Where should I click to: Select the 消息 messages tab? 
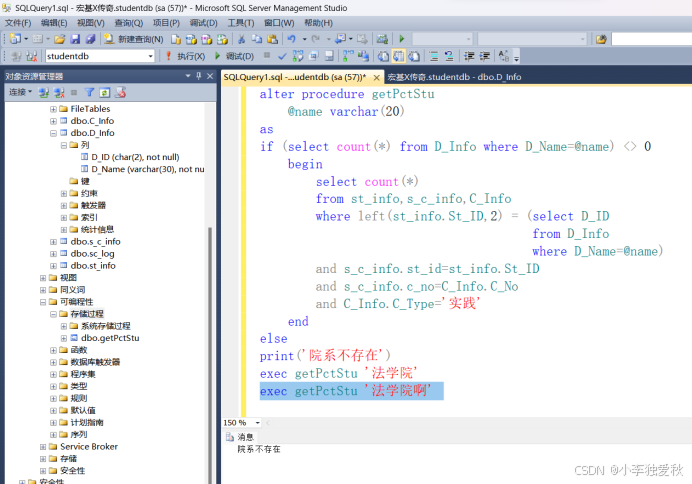pyautogui.click(x=240, y=437)
